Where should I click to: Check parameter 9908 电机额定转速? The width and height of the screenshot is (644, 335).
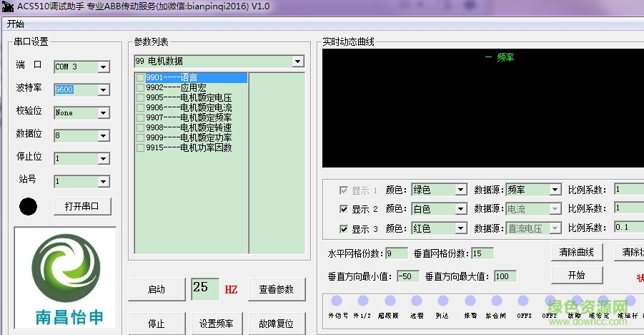(x=141, y=127)
